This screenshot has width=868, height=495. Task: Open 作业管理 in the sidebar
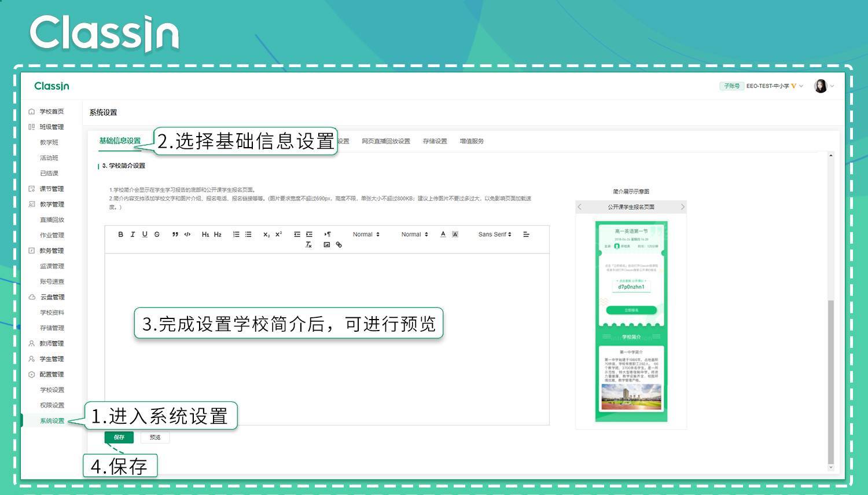point(52,235)
